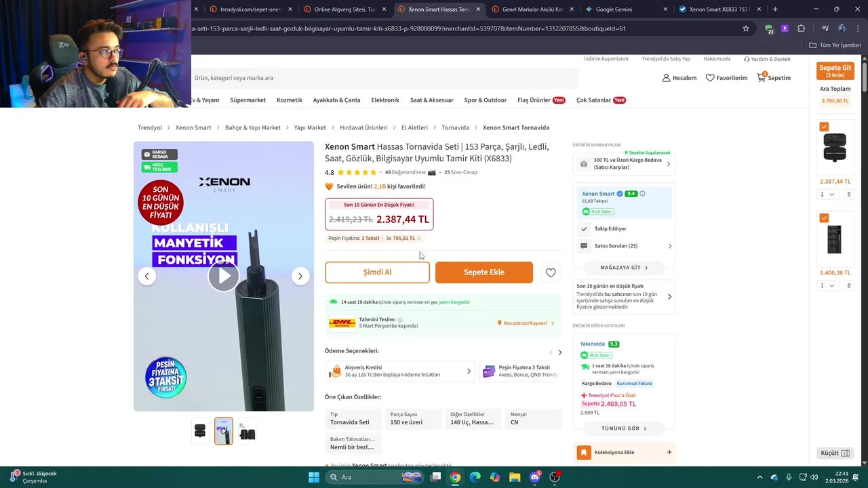
Task: Open the Chrome extensions puzzle icon
Action: pyautogui.click(x=802, y=28)
